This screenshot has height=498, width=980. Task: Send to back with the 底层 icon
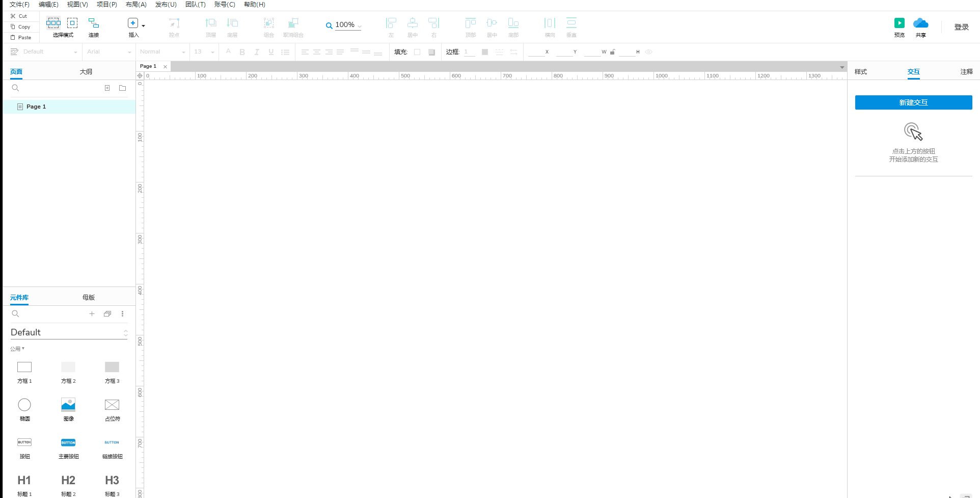pyautogui.click(x=232, y=23)
